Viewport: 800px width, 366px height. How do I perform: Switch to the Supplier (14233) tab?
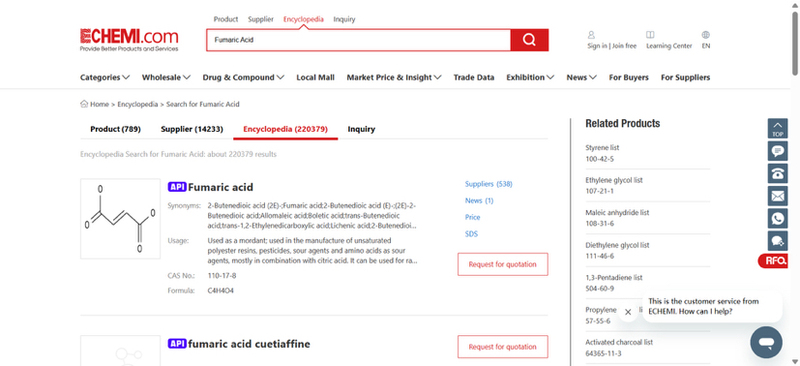tap(192, 129)
